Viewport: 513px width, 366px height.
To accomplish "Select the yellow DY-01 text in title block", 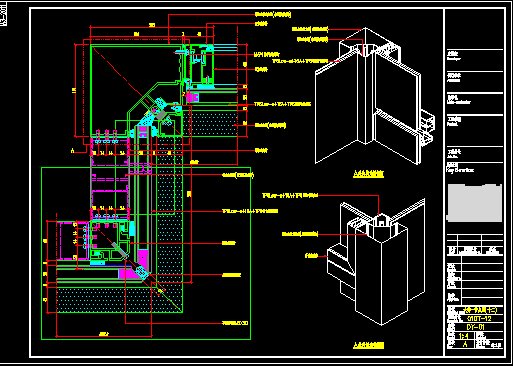I will tap(476, 327).
